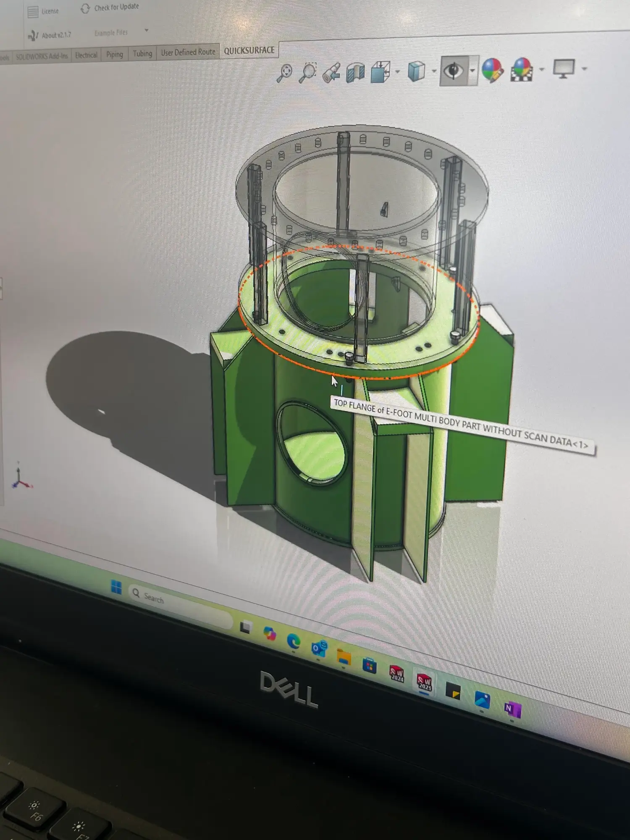
Task: Launch Copilot from the taskbar
Action: pyautogui.click(x=269, y=634)
